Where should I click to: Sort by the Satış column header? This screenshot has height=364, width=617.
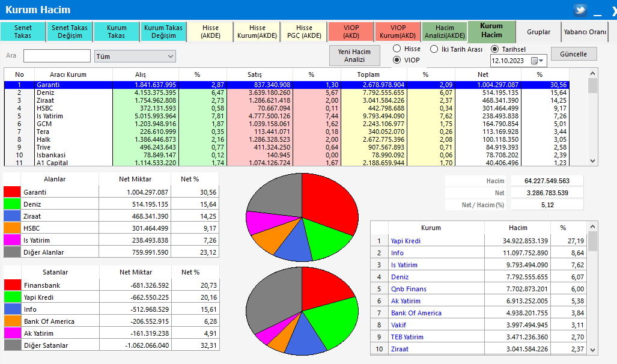coord(260,74)
